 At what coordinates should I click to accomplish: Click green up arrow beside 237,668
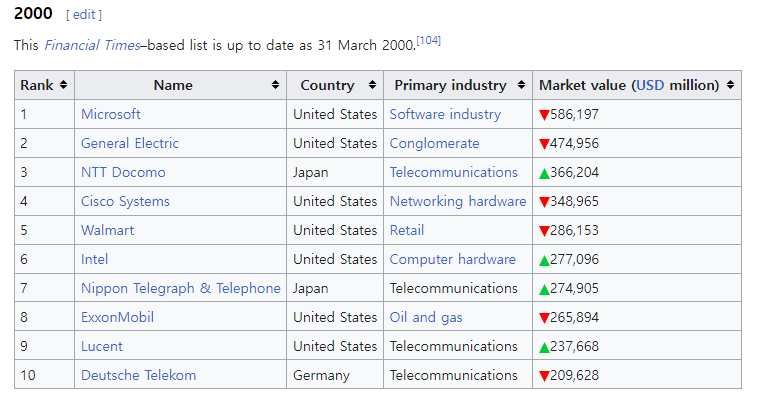(544, 347)
